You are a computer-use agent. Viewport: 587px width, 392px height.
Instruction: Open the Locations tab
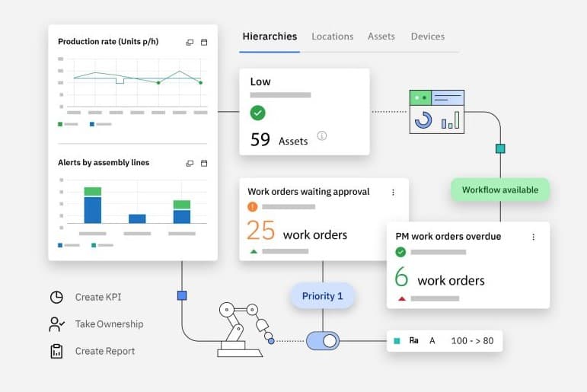pyautogui.click(x=333, y=37)
